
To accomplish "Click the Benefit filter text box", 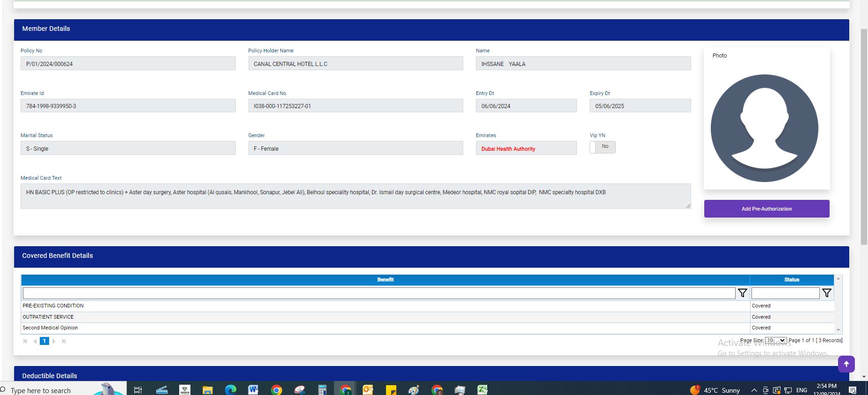I will point(379,293).
